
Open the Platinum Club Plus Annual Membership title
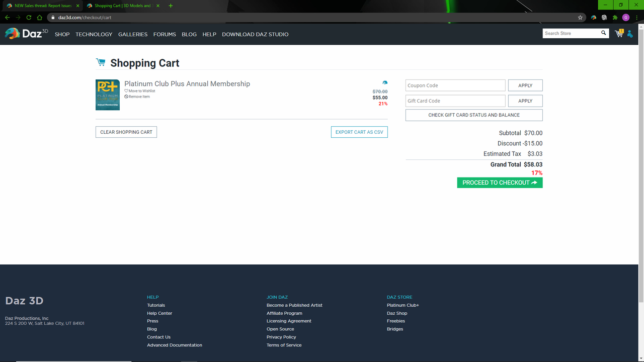[x=187, y=83]
